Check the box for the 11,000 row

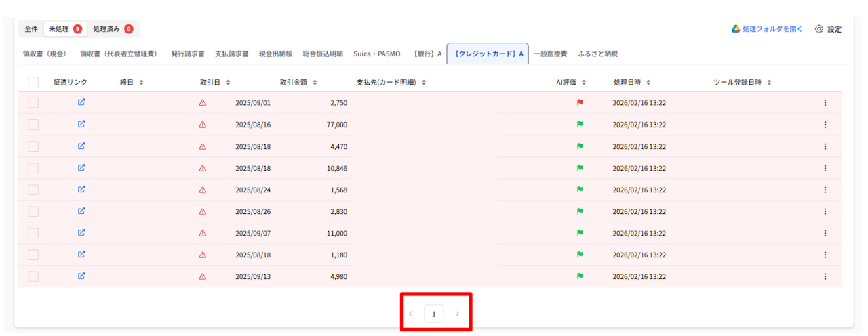coord(33,233)
